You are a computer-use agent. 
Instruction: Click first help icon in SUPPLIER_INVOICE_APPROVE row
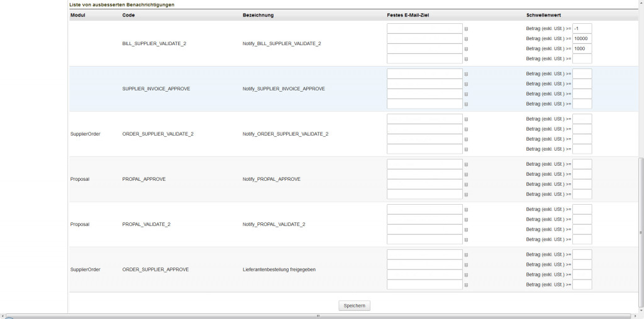(x=466, y=74)
